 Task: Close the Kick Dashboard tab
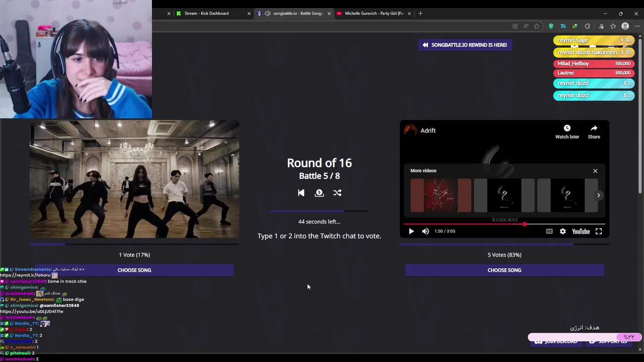(x=249, y=14)
